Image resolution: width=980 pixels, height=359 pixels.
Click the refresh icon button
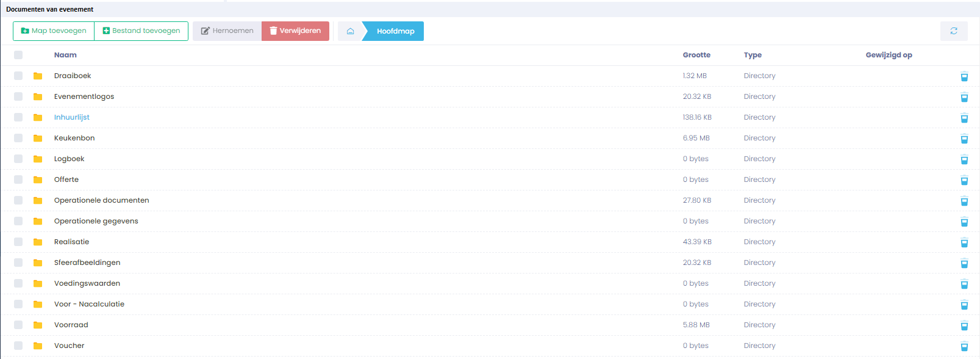pyautogui.click(x=954, y=31)
